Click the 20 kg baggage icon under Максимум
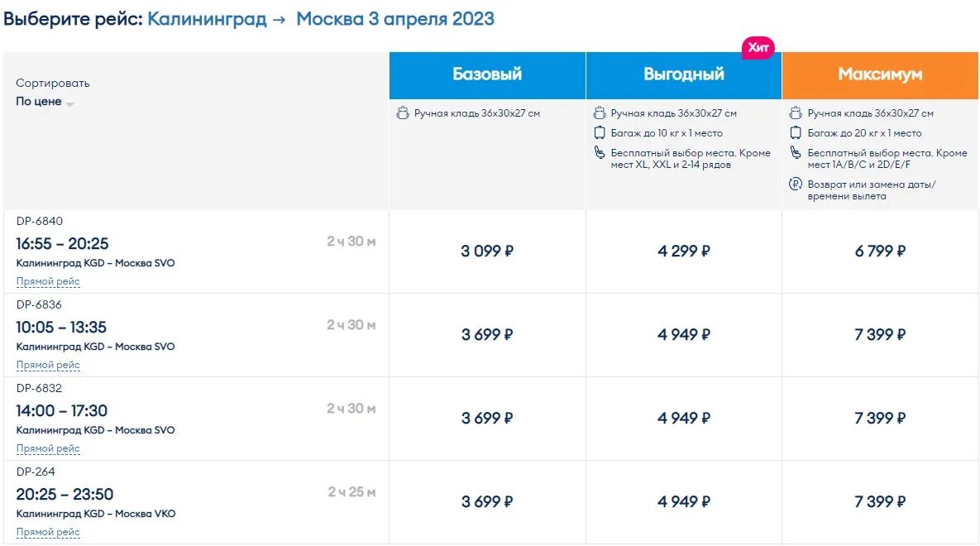 click(796, 133)
